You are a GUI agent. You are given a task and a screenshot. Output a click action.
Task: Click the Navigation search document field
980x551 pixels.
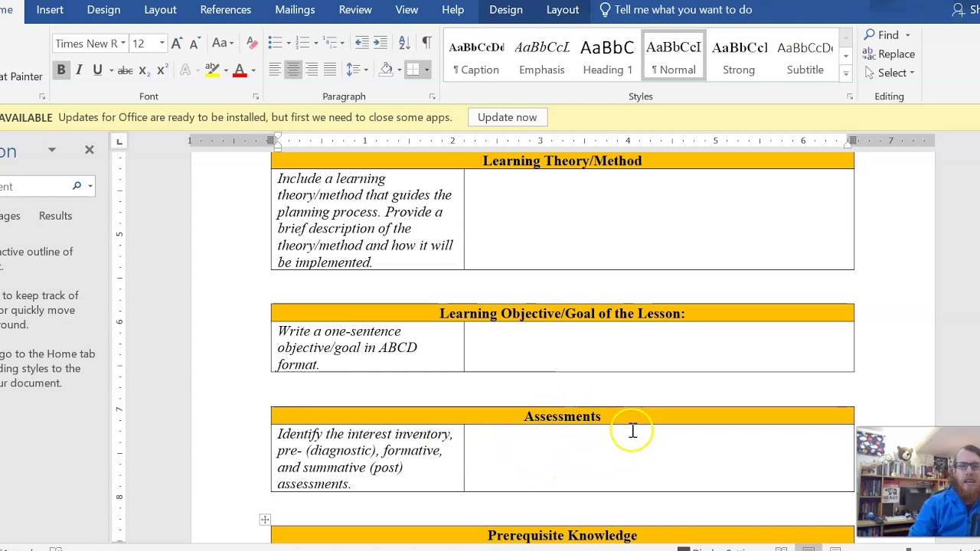click(34, 186)
